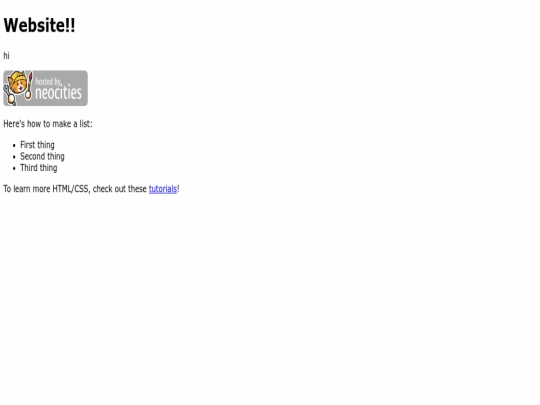The width and height of the screenshot is (540, 405).
Task: Click the exclamation mark after tutorials link
Action: tap(178, 189)
